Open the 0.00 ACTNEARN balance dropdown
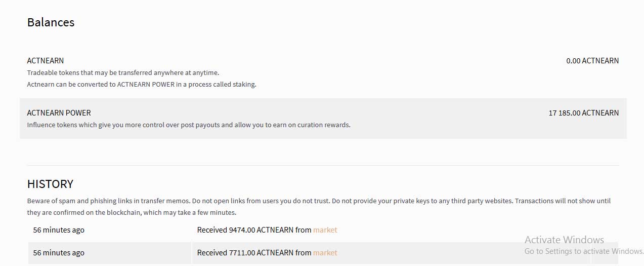644x266 pixels. click(592, 61)
